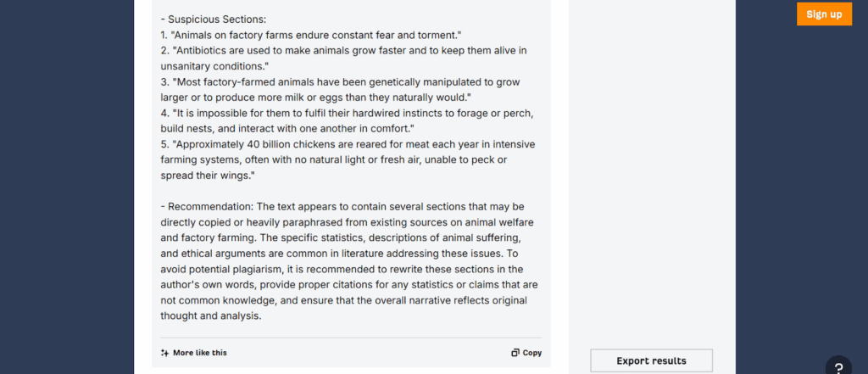Image resolution: width=868 pixels, height=374 pixels.
Task: Click the sentence about genetically manipulated animals
Action: tap(341, 82)
